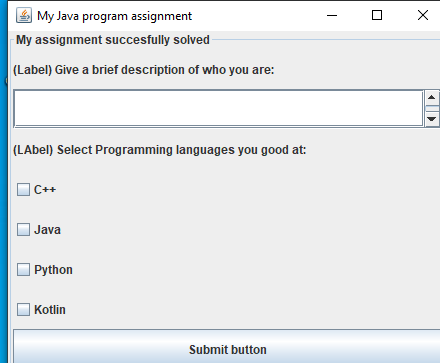Click the window title My Java program assignment
Viewport: 440px width, 363px height.
click(x=114, y=16)
